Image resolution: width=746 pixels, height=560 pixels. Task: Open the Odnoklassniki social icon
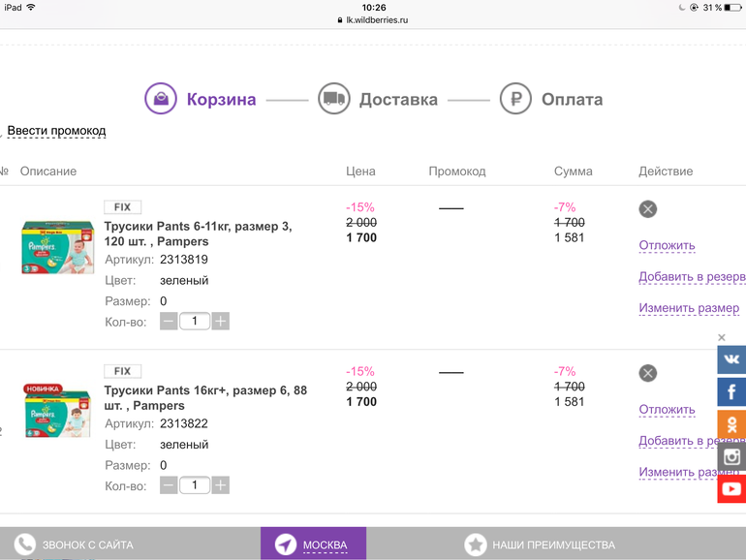[x=731, y=424]
